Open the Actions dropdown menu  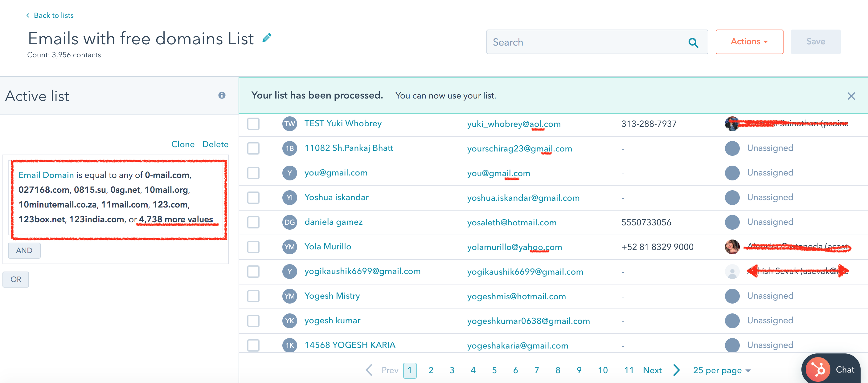749,42
